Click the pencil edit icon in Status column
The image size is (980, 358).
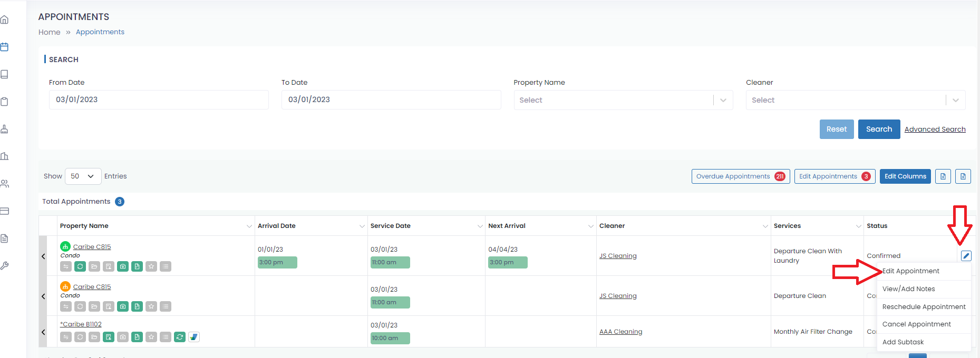[966, 256]
